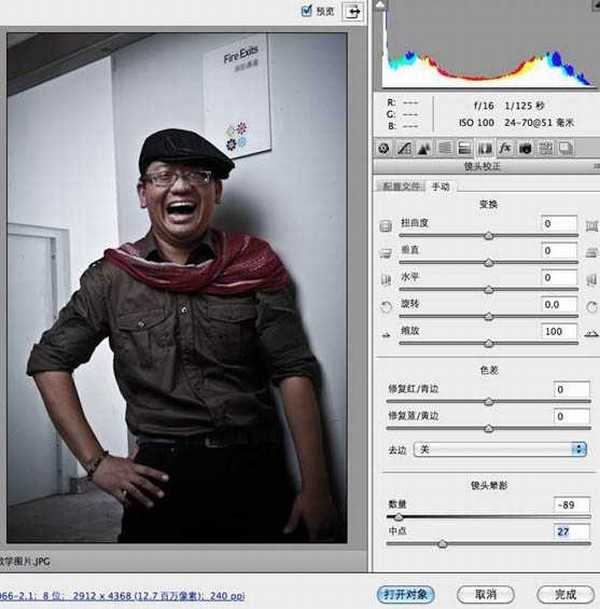This screenshot has height=609, width=600.
Task: Click the 水平 horizontal slider handle
Action: (489, 289)
